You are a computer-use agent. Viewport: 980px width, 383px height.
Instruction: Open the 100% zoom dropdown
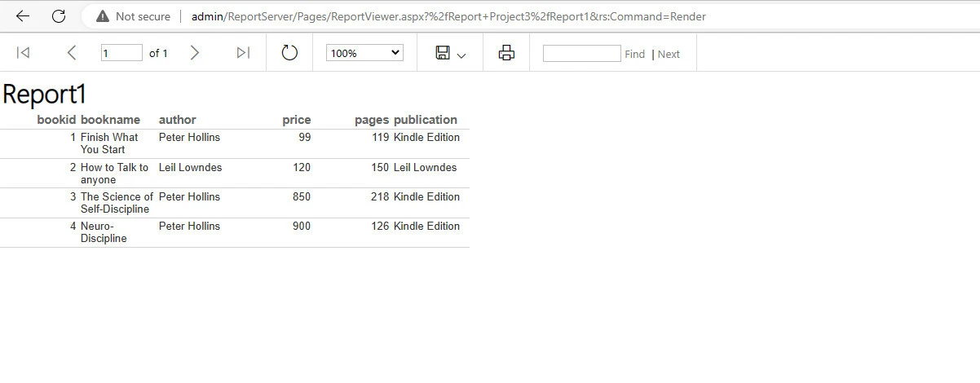(x=364, y=53)
